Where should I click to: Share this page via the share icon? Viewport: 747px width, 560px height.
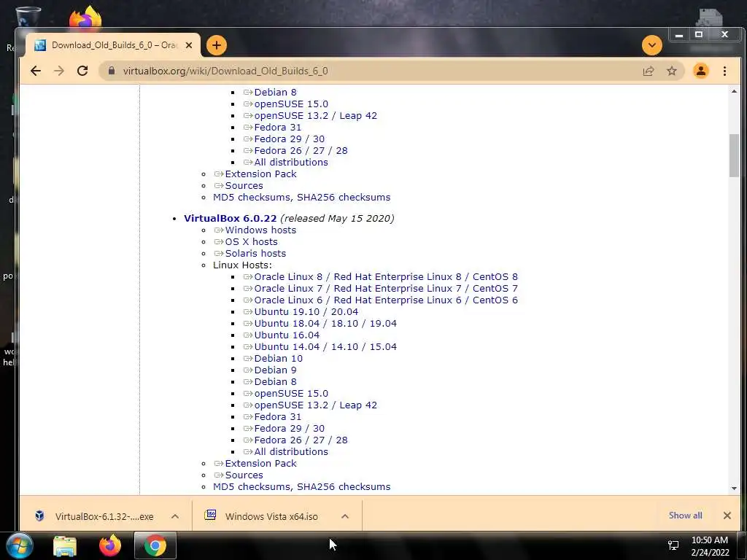pyautogui.click(x=649, y=71)
